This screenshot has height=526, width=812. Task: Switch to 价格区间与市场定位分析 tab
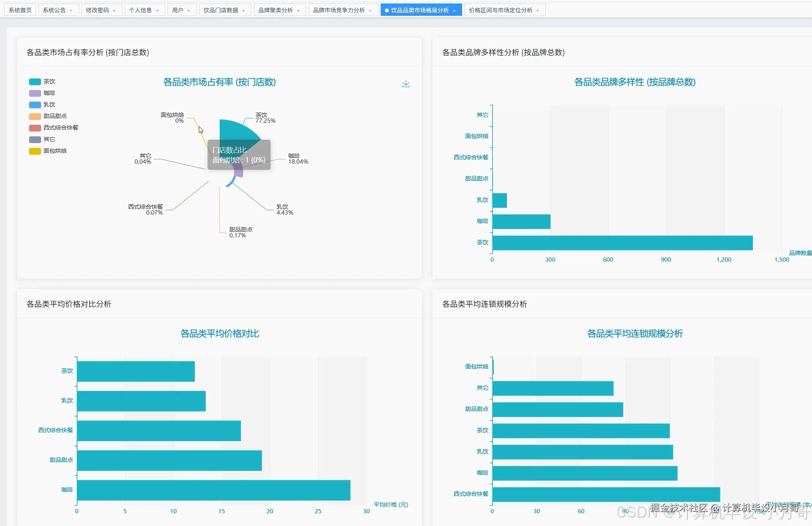click(x=500, y=10)
